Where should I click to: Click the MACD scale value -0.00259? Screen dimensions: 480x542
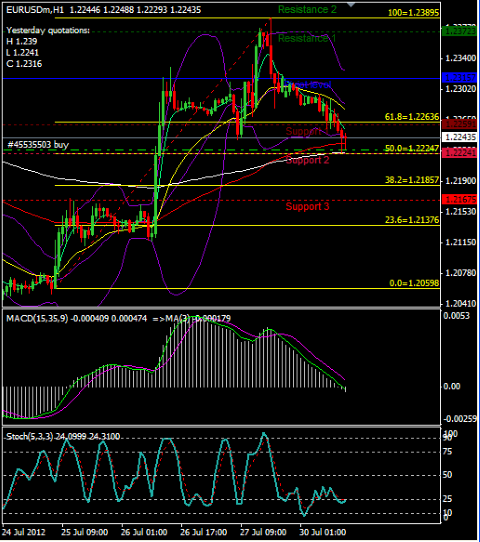click(x=460, y=419)
